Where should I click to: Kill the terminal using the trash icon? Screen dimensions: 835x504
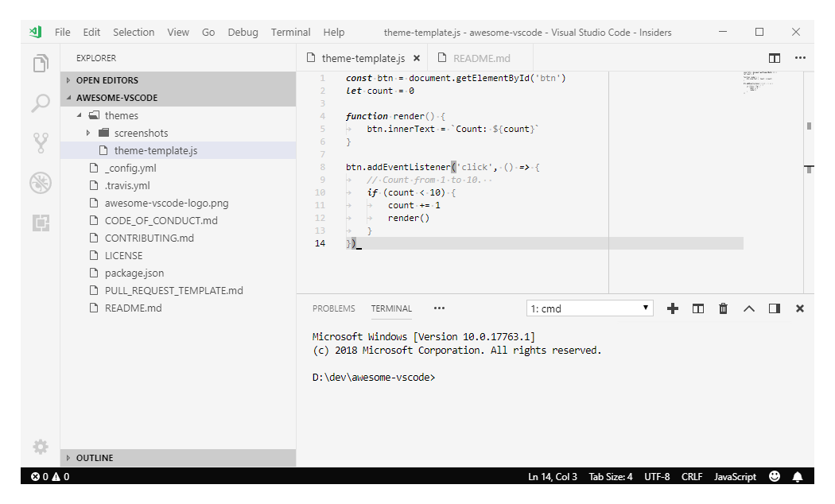[x=723, y=308]
